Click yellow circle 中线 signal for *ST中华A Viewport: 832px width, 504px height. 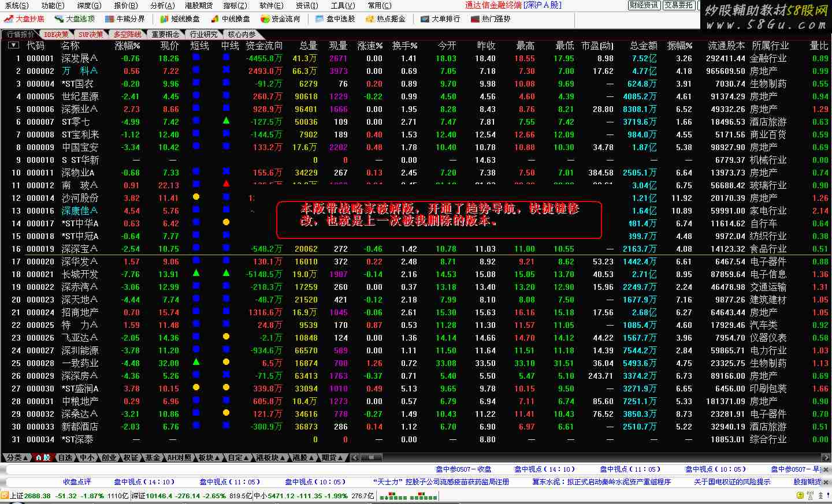pyautogui.click(x=226, y=222)
